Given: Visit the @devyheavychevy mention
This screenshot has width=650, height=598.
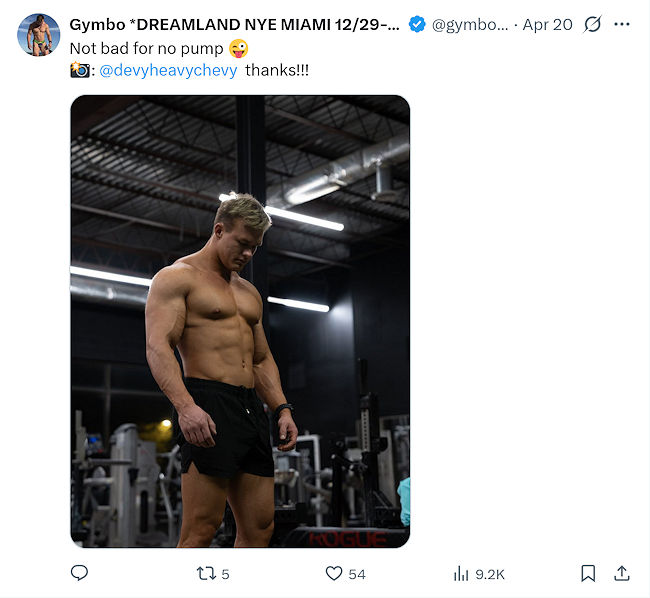Looking at the screenshot, I should (168, 70).
